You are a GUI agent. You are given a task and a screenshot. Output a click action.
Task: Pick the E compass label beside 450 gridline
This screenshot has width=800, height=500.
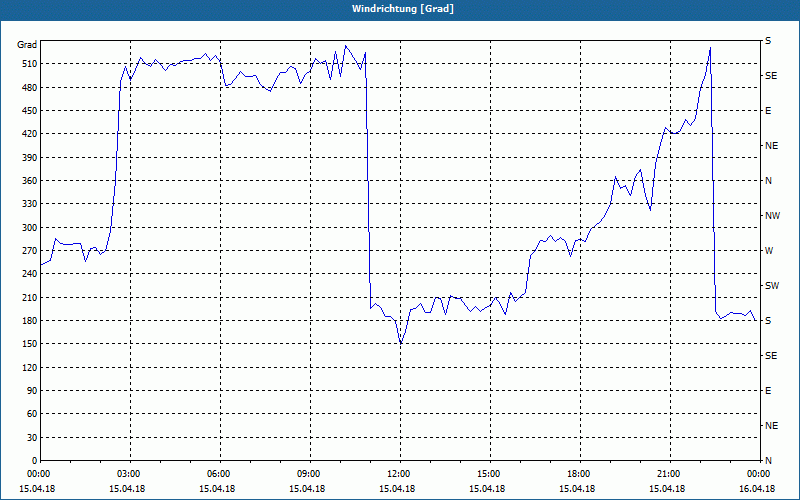[768, 111]
